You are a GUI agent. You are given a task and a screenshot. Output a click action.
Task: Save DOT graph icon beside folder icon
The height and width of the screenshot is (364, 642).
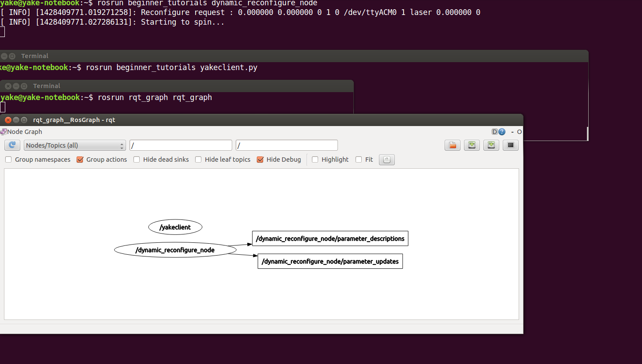click(472, 145)
